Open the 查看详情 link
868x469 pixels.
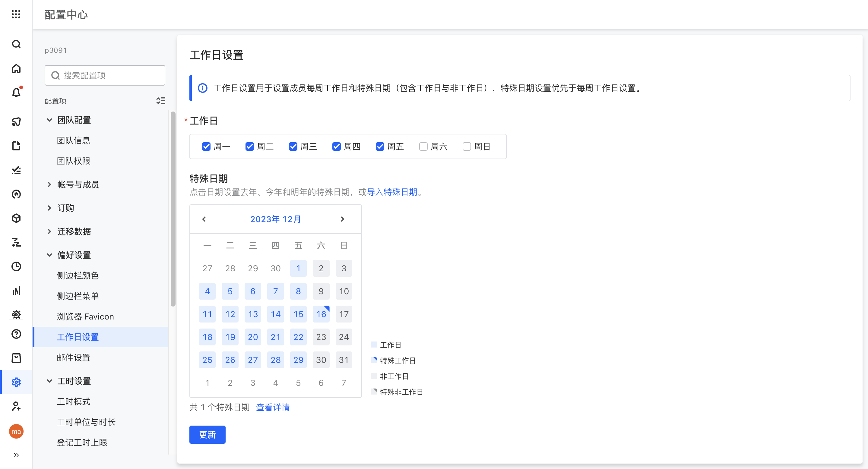(x=273, y=408)
